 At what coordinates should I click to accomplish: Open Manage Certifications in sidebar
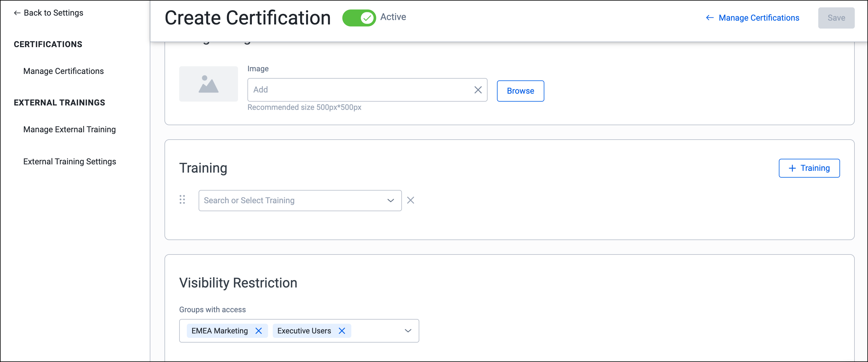click(63, 71)
